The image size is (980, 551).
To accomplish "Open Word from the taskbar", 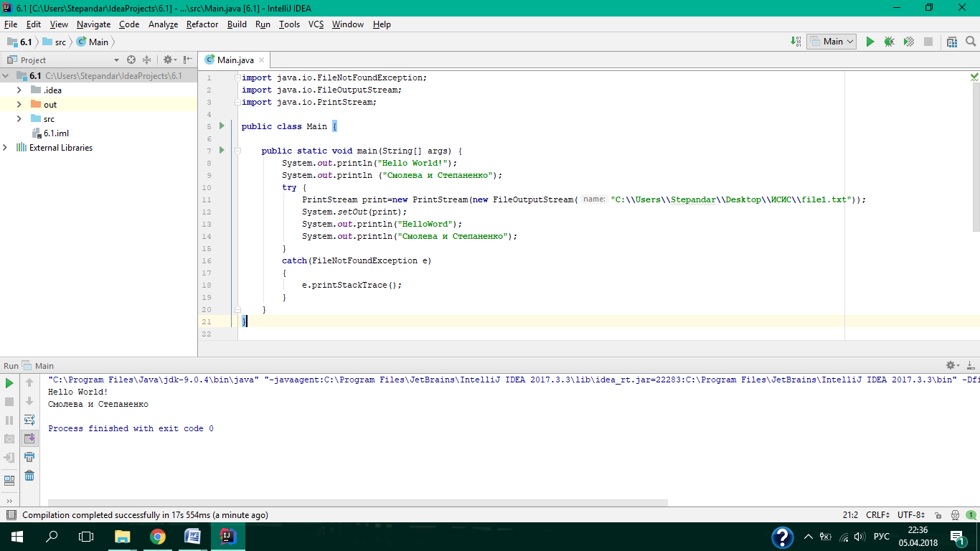I will tap(192, 536).
